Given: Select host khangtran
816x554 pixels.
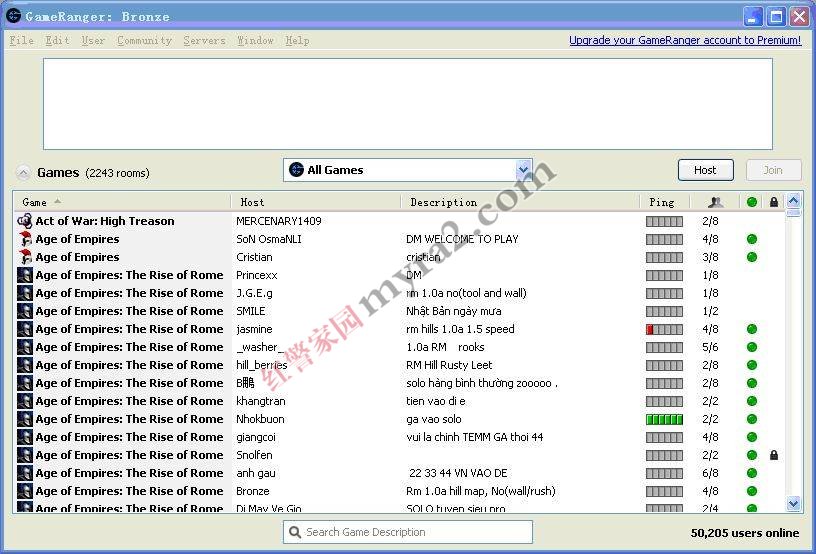Looking at the screenshot, I should point(261,401).
